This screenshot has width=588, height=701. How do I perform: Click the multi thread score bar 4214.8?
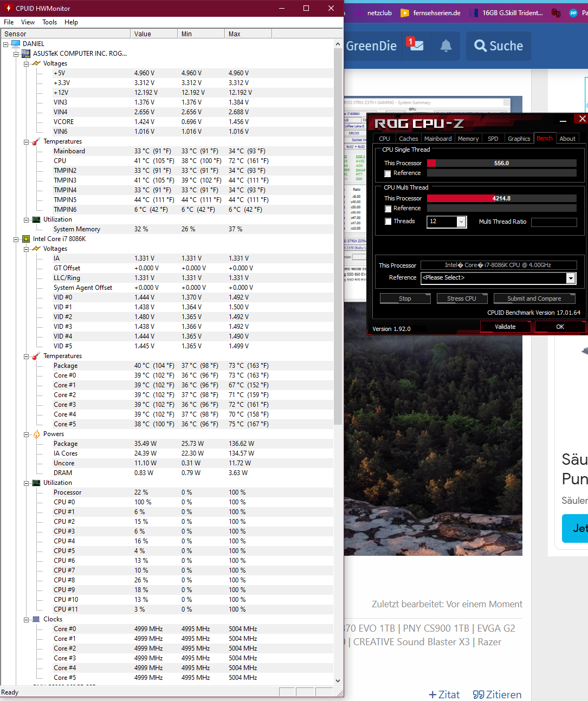[x=501, y=198]
